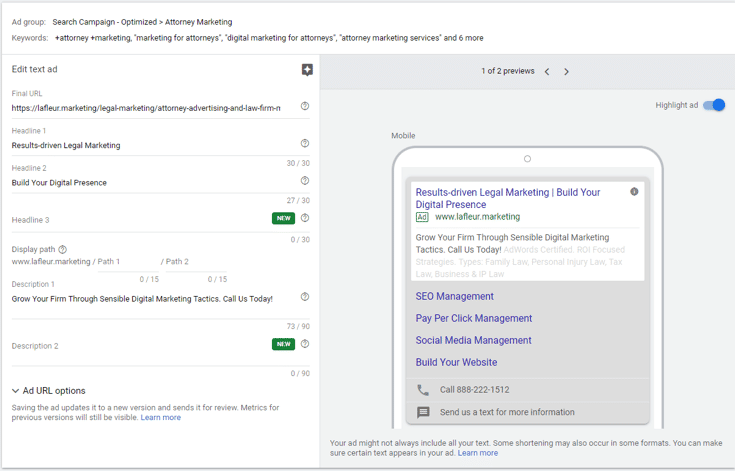Open help for Headline 1 field
Image resolution: width=735 pixels, height=471 pixels.
coord(305,143)
